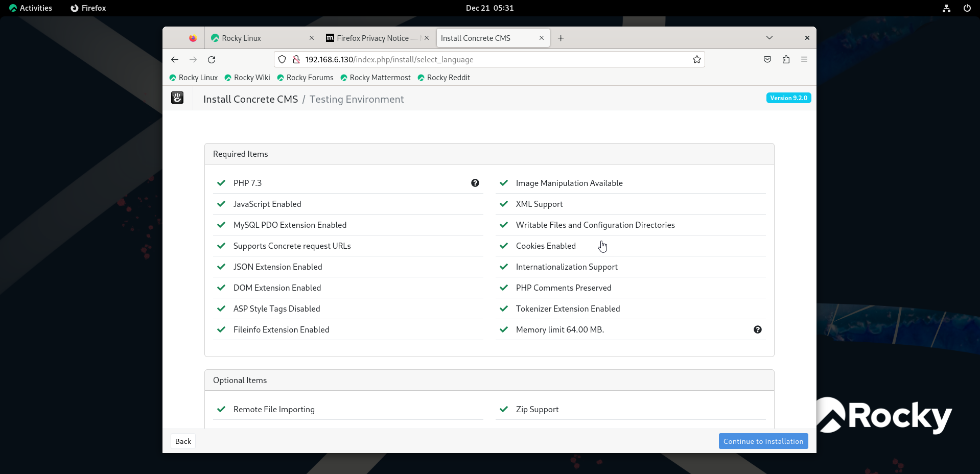Screen dimensions: 980x474
Task: Open Firefox View pinned icon
Action: (x=193, y=38)
